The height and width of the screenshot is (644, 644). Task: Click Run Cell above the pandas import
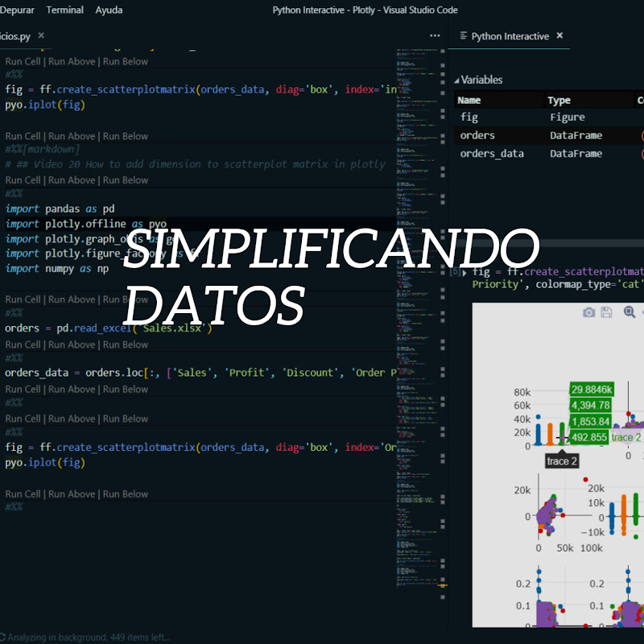click(x=24, y=180)
